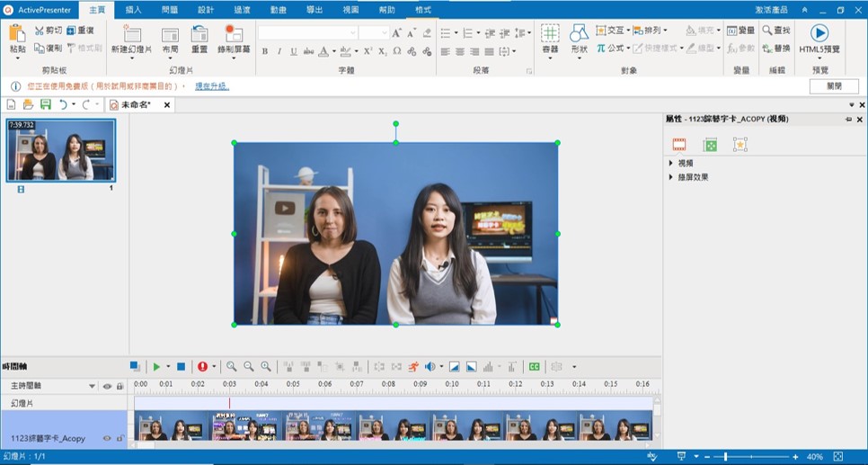Open the 動畫 ribbon tab
This screenshot has height=465, width=868.
click(279, 10)
